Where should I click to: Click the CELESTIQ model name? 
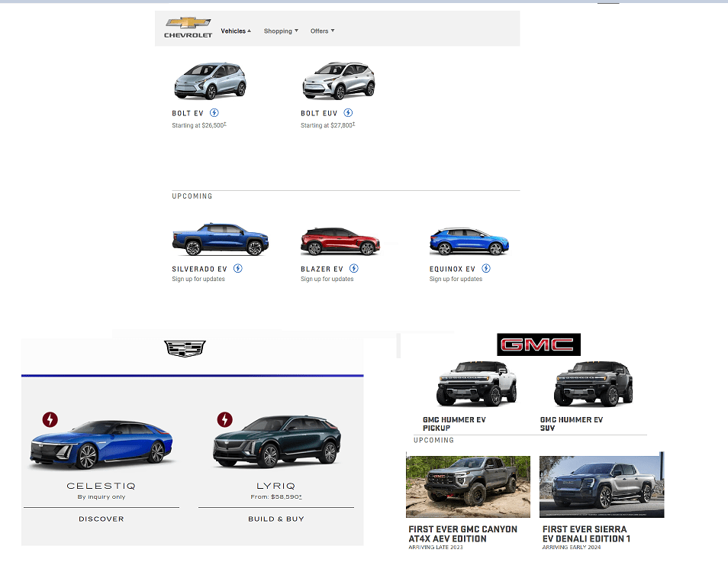pyautogui.click(x=101, y=486)
